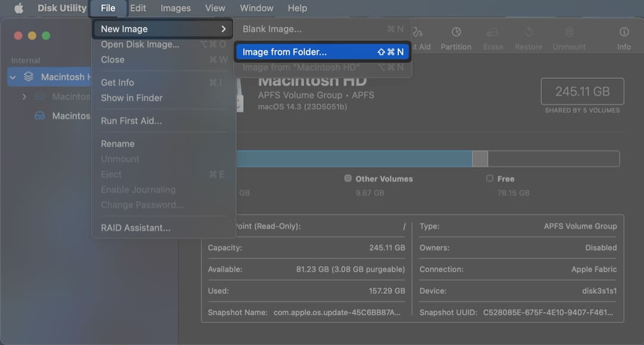This screenshot has width=644, height=345.
Task: Click the blue used segment of storage bar
Action: click(354, 159)
